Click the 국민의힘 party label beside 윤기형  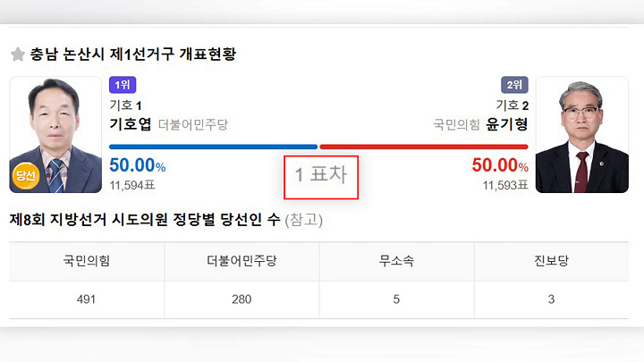click(x=456, y=124)
